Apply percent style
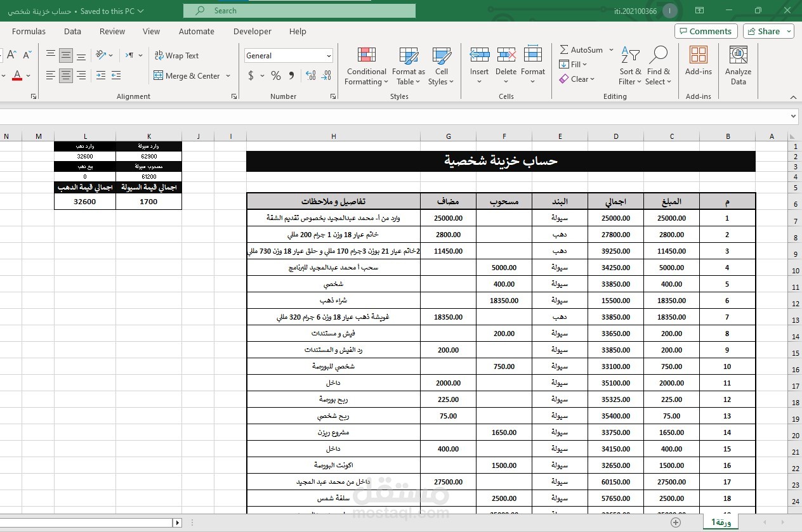This screenshot has height=532, width=802. (x=275, y=75)
